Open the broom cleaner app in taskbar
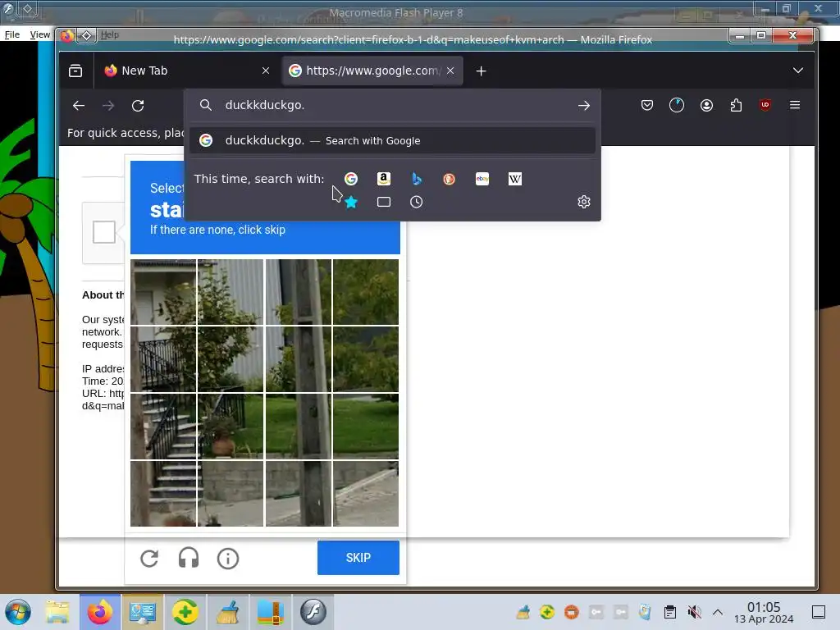840x630 pixels. (x=228, y=612)
